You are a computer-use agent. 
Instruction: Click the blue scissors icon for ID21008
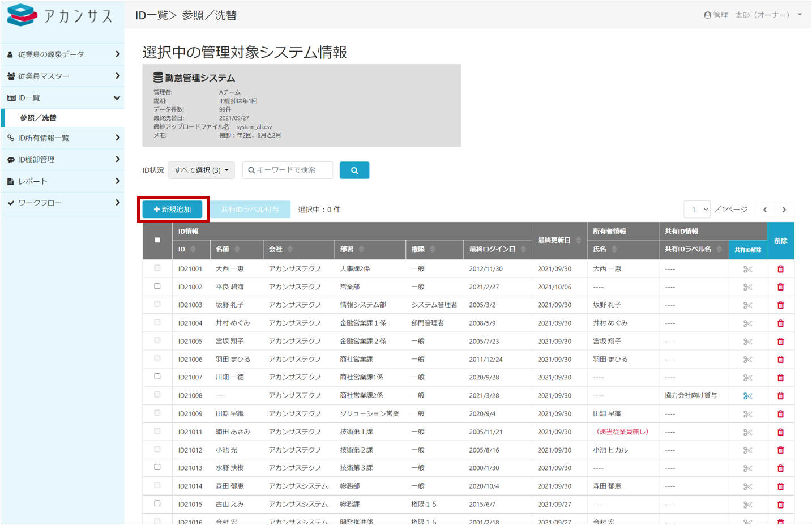747,396
